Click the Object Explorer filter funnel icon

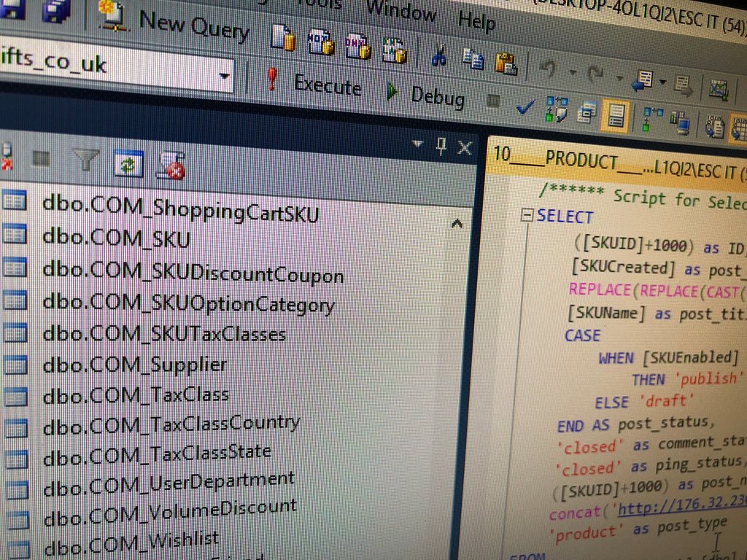86,160
